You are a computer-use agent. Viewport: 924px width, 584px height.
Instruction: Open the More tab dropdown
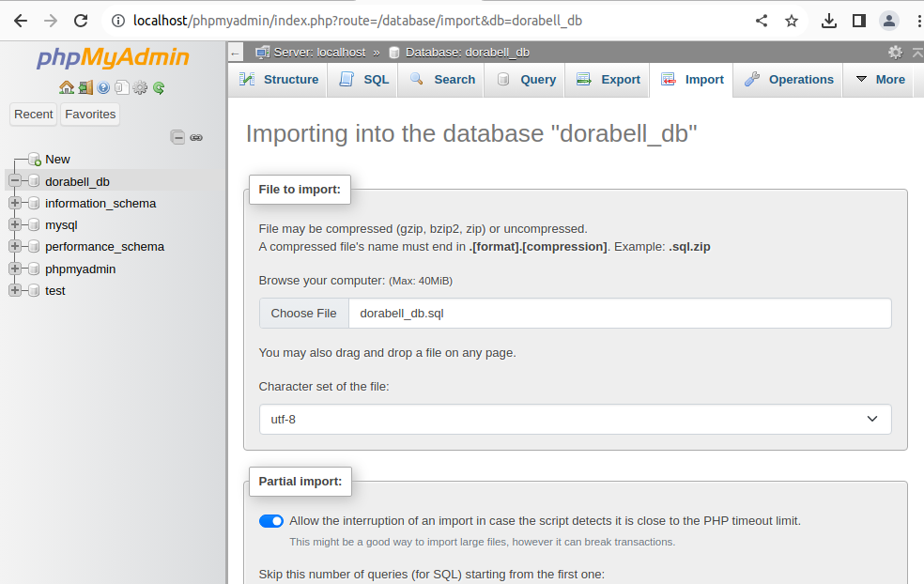pyautogui.click(x=880, y=80)
